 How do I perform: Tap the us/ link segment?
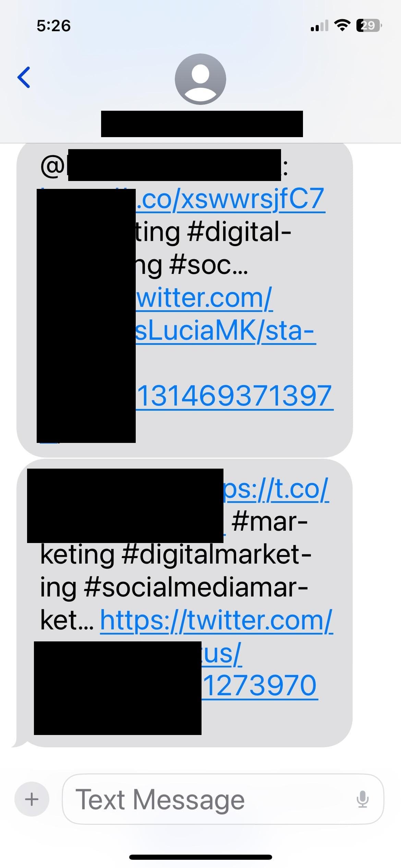222,654
